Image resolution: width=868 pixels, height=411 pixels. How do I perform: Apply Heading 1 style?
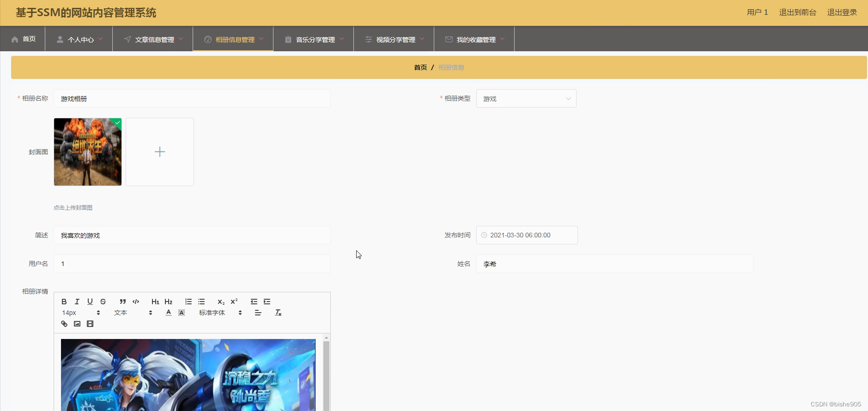pos(155,302)
